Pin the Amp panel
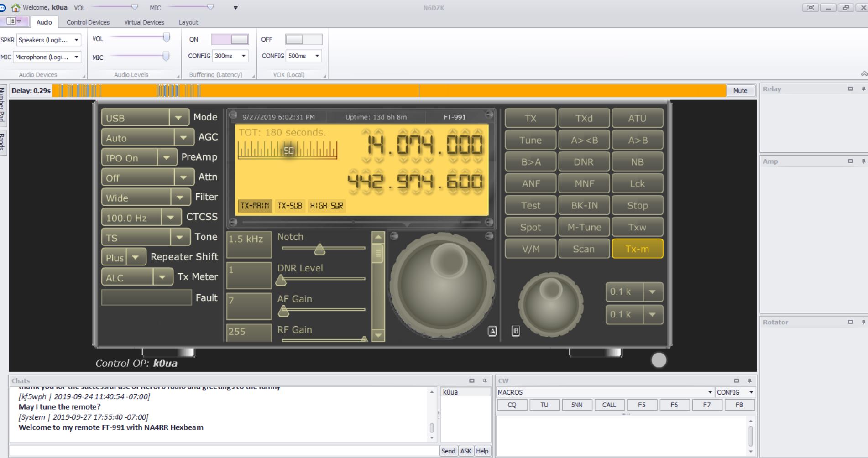The height and width of the screenshot is (458, 868). pyautogui.click(x=863, y=161)
